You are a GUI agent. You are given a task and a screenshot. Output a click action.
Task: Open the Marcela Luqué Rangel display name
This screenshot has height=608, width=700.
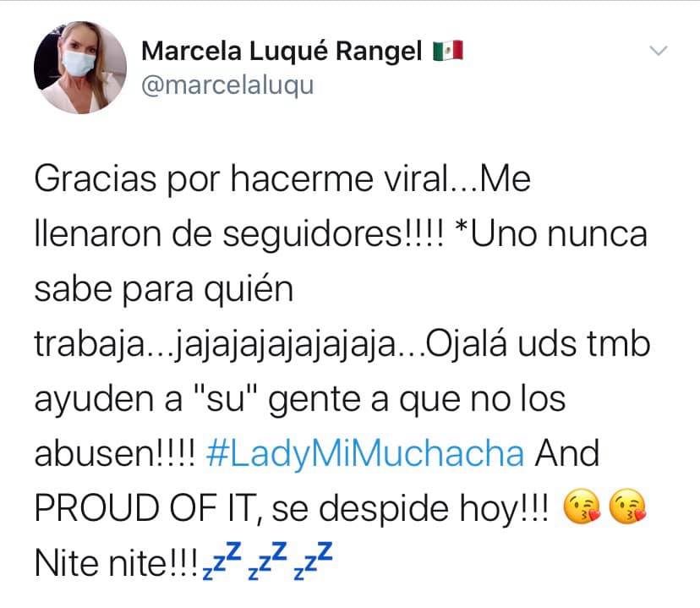(282, 52)
